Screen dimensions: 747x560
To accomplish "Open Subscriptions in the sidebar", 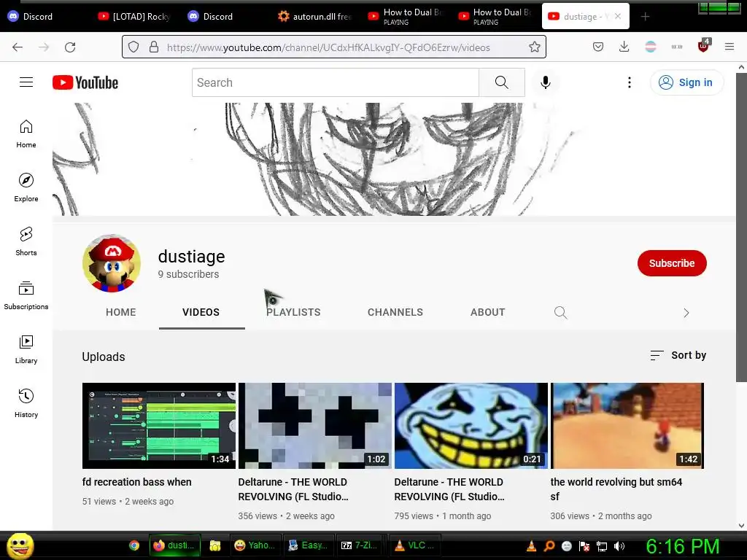I will point(26,295).
